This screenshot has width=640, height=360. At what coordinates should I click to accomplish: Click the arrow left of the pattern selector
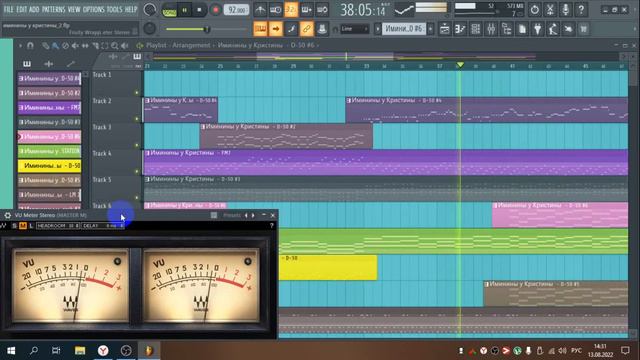pos(378,29)
